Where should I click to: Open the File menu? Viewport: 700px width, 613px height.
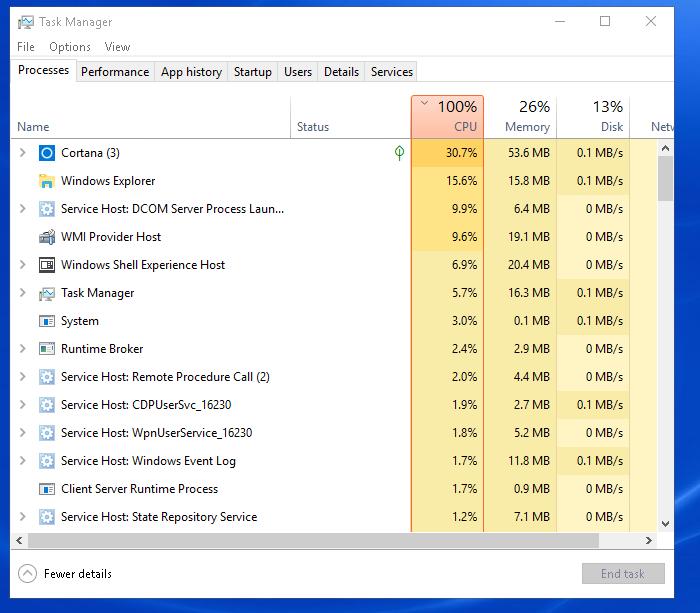click(x=26, y=47)
